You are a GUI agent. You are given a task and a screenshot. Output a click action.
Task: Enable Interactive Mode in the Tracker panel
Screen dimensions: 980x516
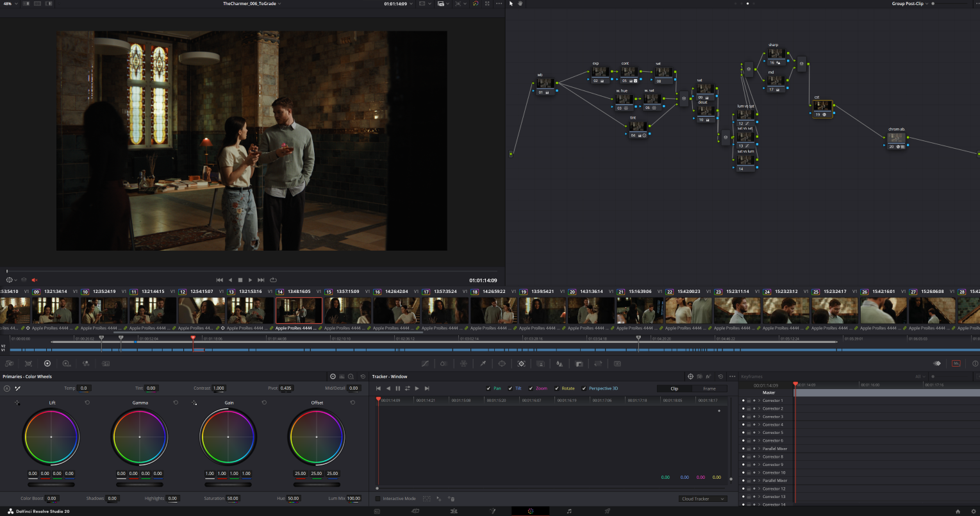tap(378, 498)
